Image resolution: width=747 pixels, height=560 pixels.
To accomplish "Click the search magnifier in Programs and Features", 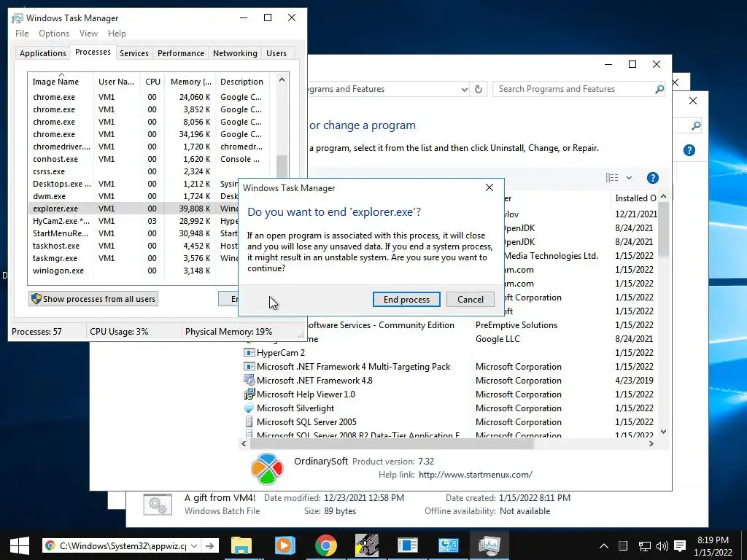I will click(659, 88).
